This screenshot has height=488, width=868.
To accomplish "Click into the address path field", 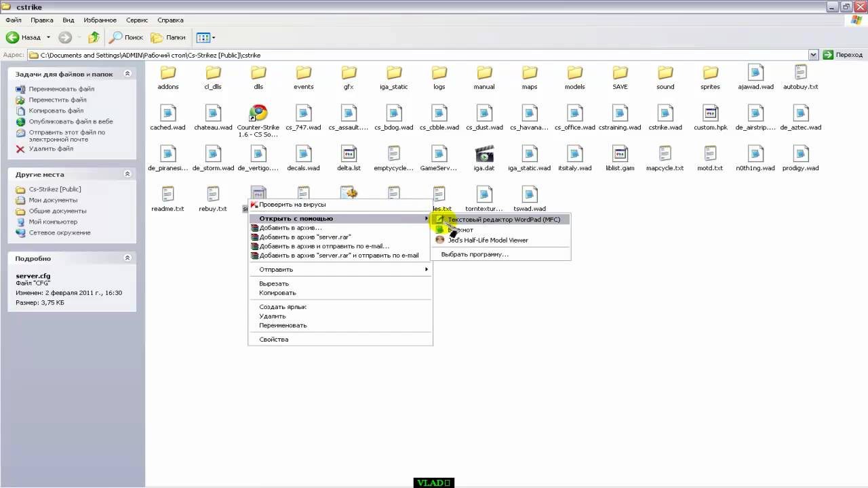I will 418,55.
